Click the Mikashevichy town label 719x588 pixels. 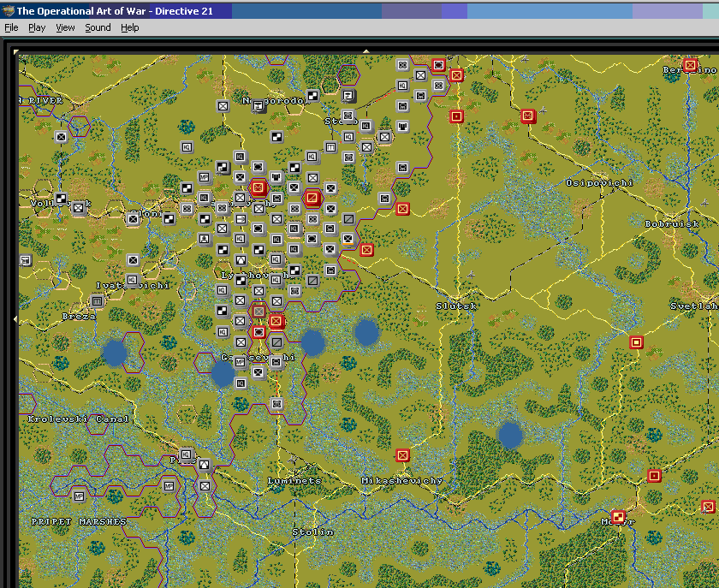pyautogui.click(x=401, y=481)
